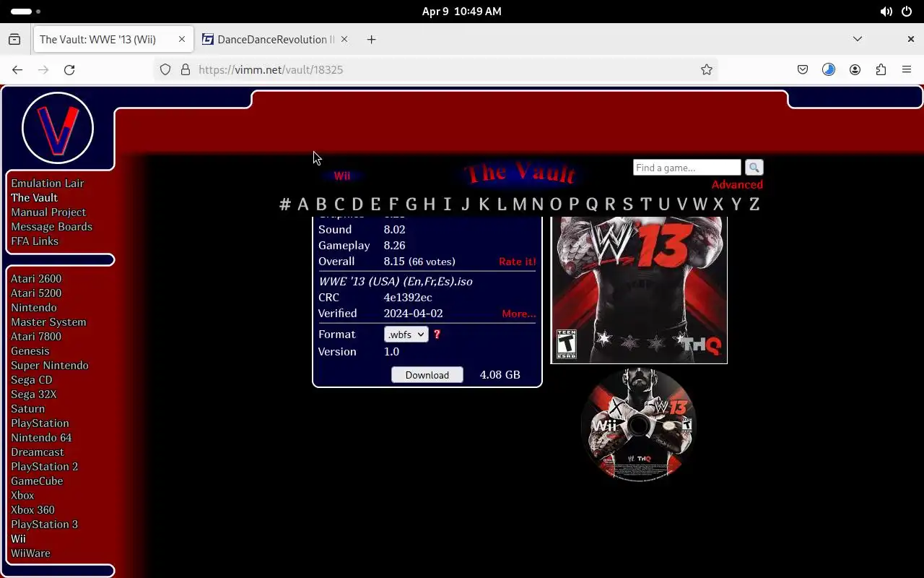Open Manual Project in the sidebar
This screenshot has height=578, width=924.
click(48, 212)
